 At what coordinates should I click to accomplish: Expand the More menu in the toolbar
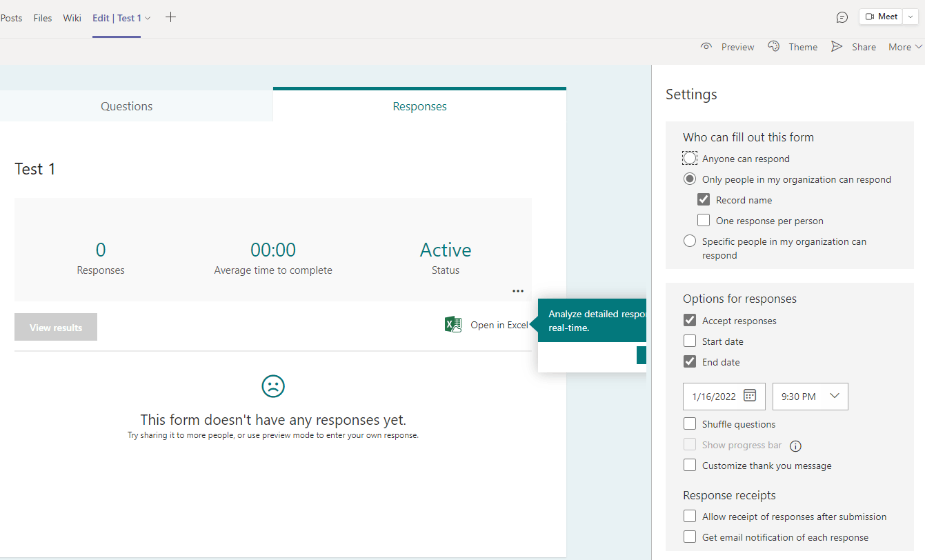click(x=905, y=47)
